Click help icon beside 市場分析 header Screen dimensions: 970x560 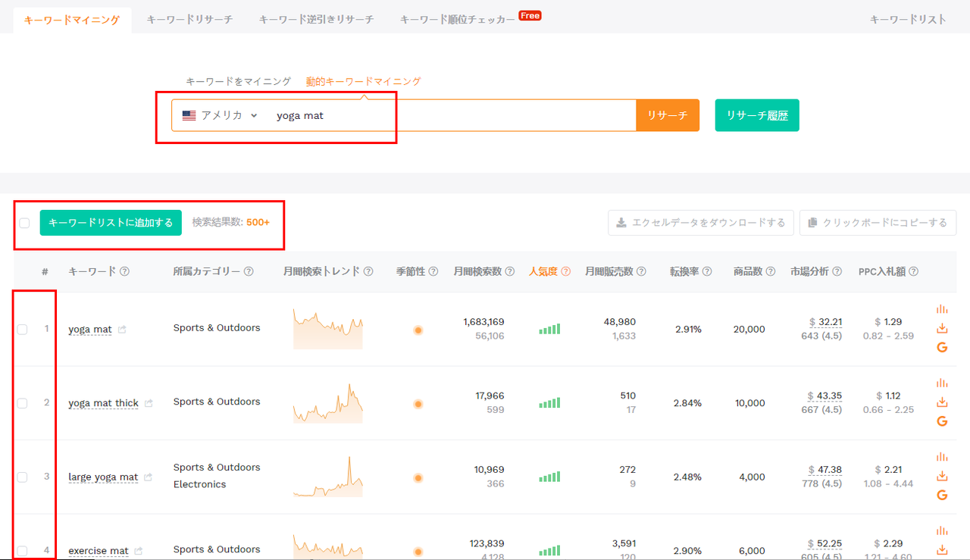837,271
